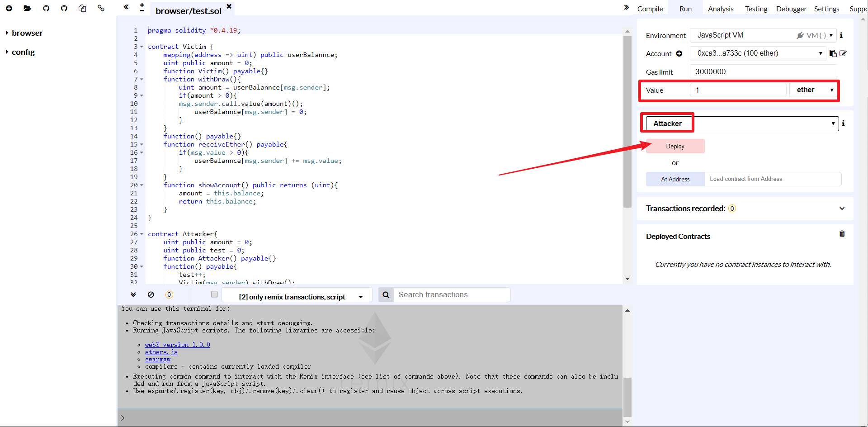Click the Value amount input field
Image resolution: width=868 pixels, height=427 pixels.
738,90
